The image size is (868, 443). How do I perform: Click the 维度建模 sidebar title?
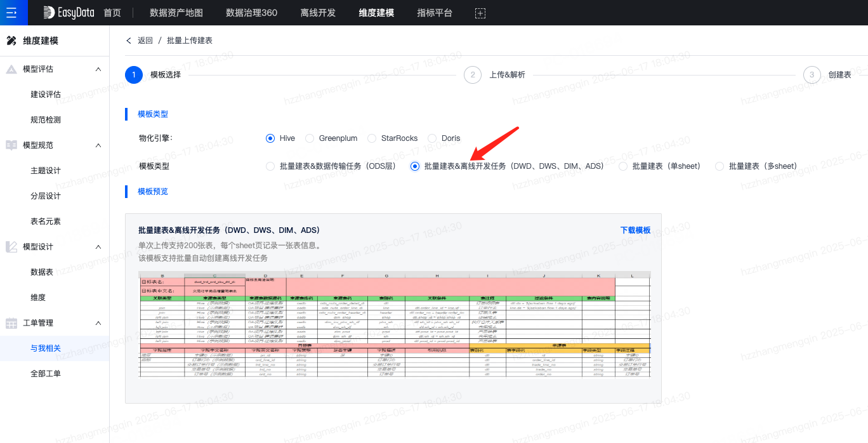41,41
